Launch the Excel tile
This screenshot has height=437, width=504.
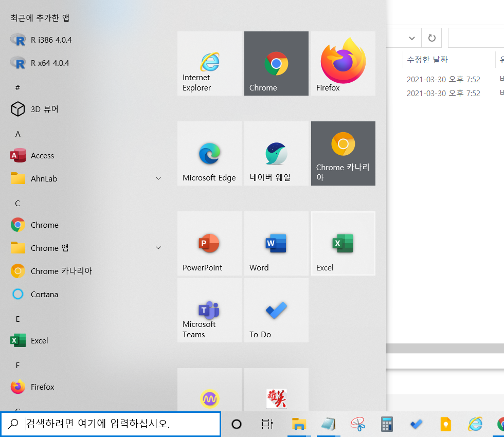click(x=343, y=243)
